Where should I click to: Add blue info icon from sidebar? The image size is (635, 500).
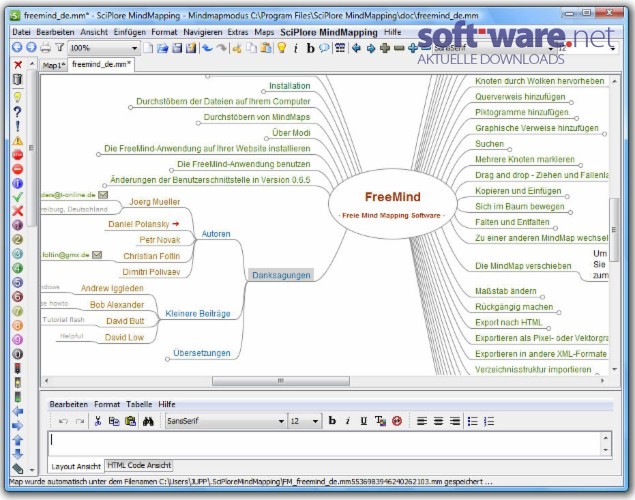click(17, 183)
